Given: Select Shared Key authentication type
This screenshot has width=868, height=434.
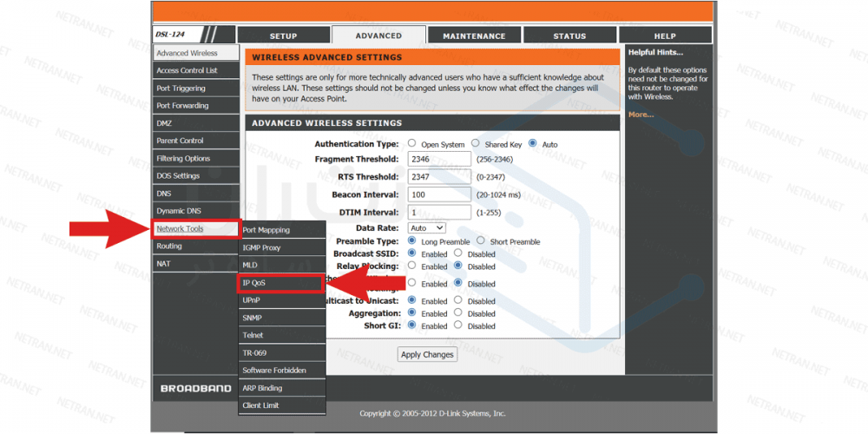Looking at the screenshot, I should [476, 144].
